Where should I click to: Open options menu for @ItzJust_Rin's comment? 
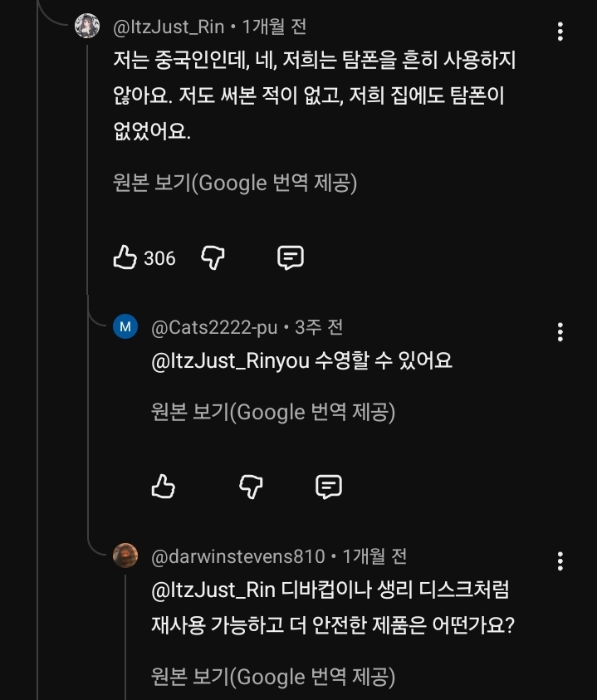pyautogui.click(x=560, y=32)
